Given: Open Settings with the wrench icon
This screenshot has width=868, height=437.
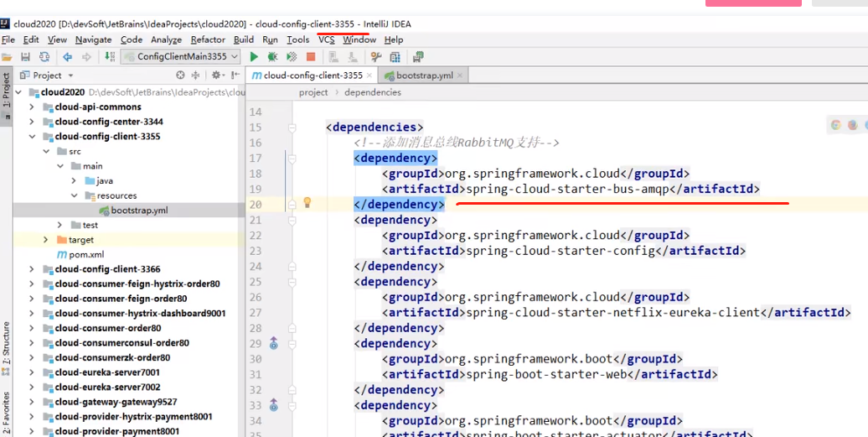Looking at the screenshot, I should point(376,56).
